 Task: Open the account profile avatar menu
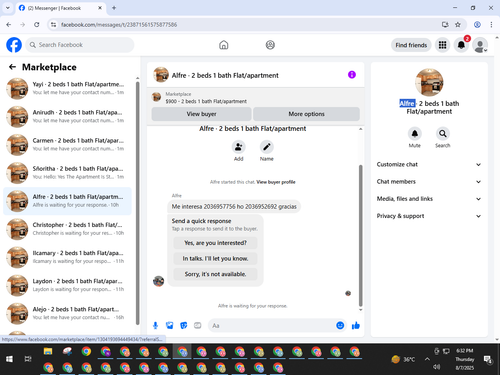480,45
